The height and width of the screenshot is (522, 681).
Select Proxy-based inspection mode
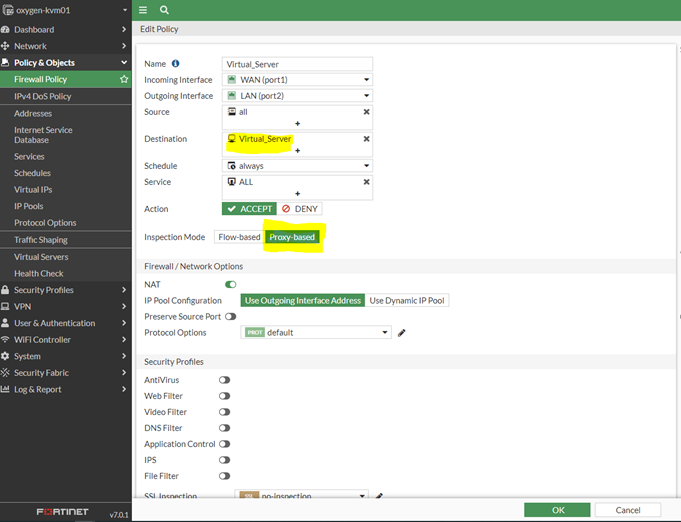(292, 237)
